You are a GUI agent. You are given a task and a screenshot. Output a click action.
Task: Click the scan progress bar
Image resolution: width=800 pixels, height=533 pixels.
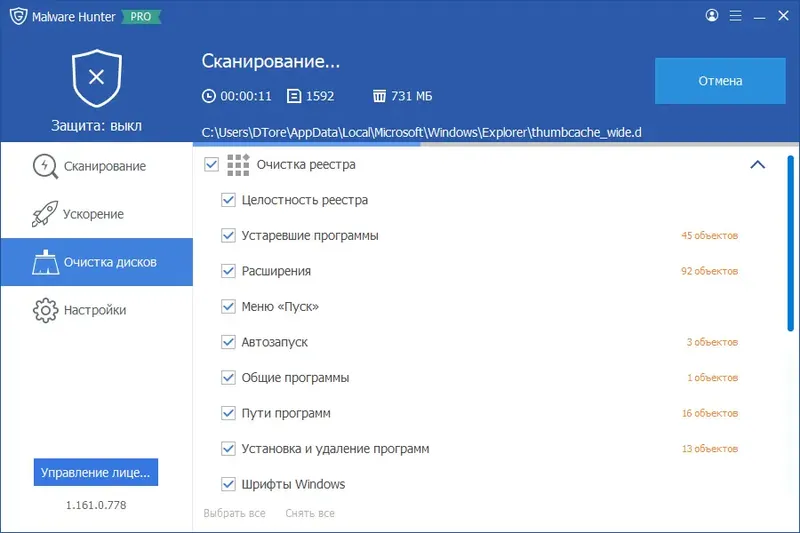496,144
